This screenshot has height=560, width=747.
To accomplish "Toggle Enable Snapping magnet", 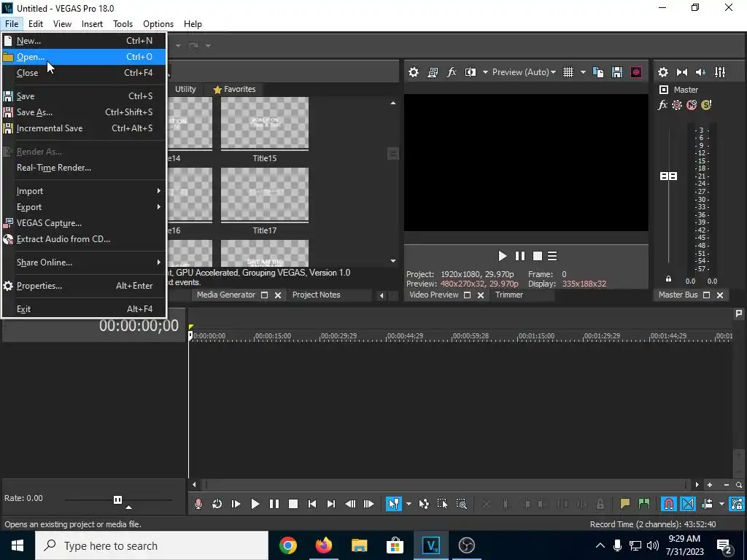I will (669, 504).
